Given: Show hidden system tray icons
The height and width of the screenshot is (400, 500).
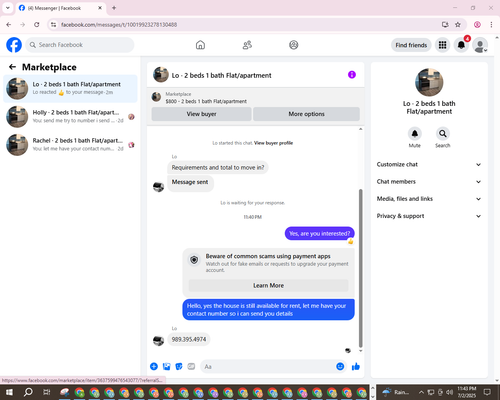Looking at the screenshot, I should point(421,392).
